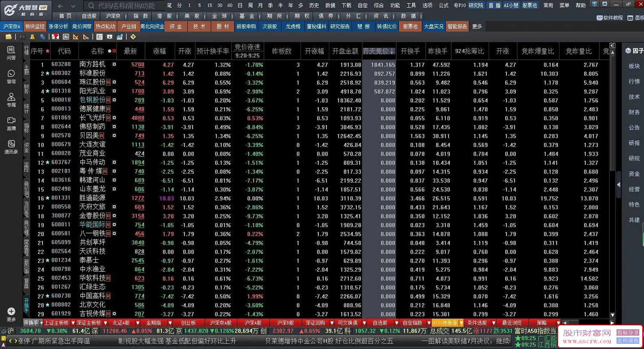Click stock code 600730
Screen dimensions: 644x349
tap(61, 296)
